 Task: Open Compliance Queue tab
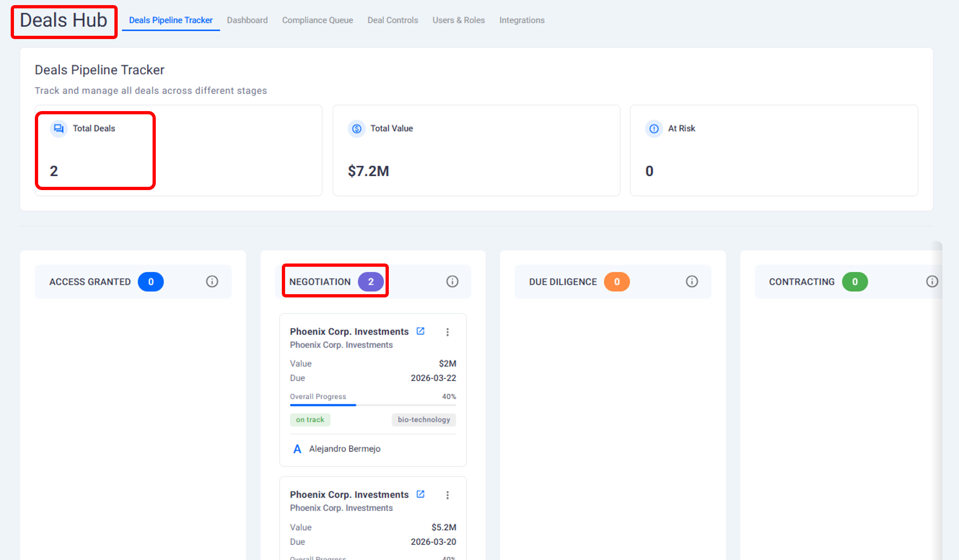317,20
